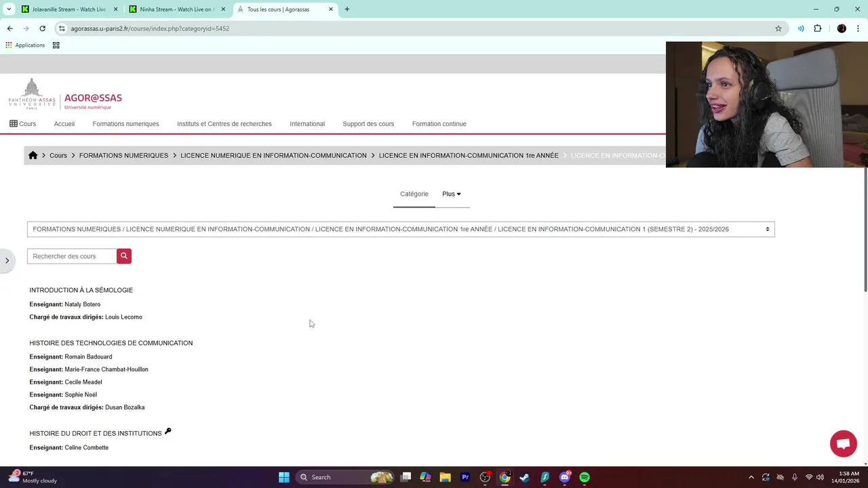
Task: Open the tab groups grid icon in bookmarks bar
Action: coord(56,45)
